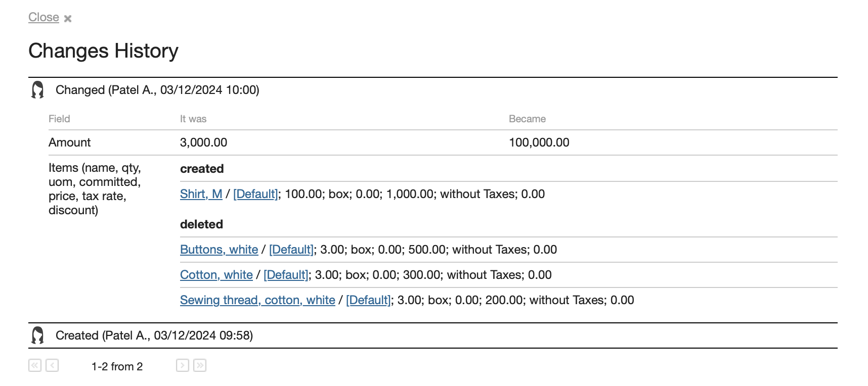Open [Default] link next to Cotton, white
868x386 pixels.
(x=286, y=275)
